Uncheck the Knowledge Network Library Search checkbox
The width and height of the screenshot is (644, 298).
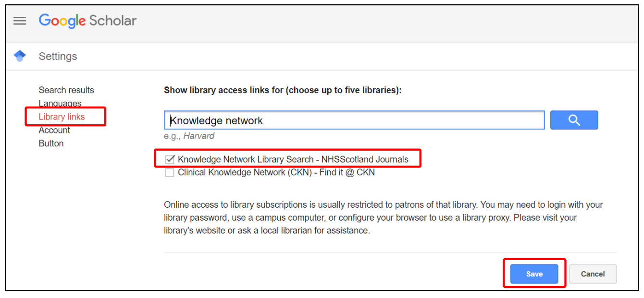click(169, 159)
